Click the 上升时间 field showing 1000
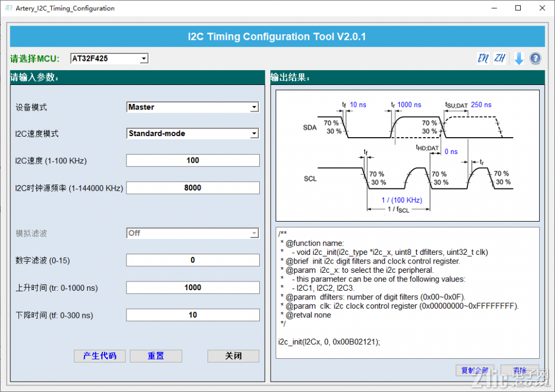The image size is (555, 392). [193, 287]
